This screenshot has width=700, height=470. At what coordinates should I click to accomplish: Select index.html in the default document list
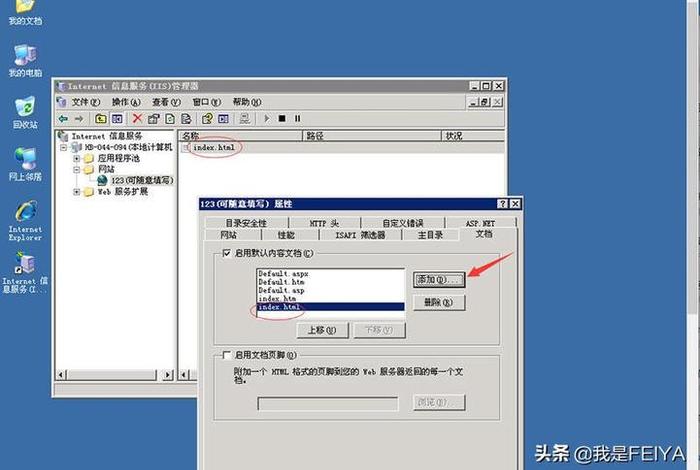[330, 307]
